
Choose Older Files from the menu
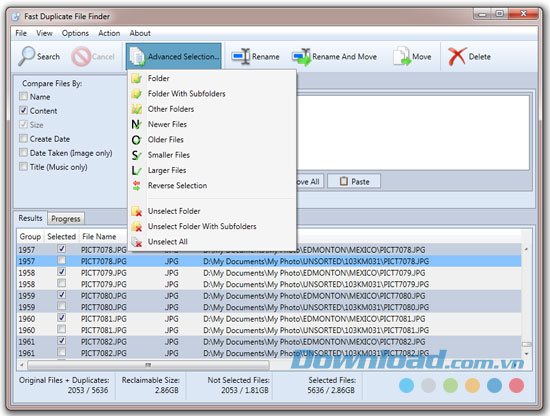[x=213, y=140]
